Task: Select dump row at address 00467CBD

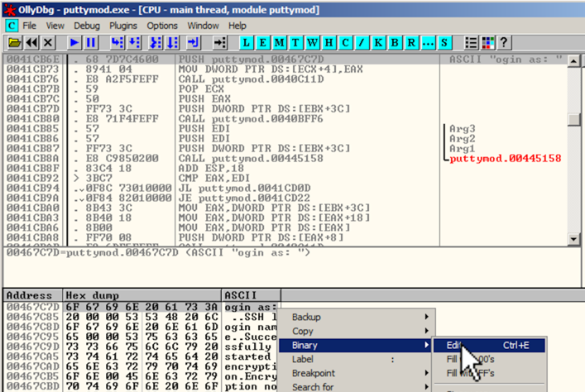Action: click(141, 386)
